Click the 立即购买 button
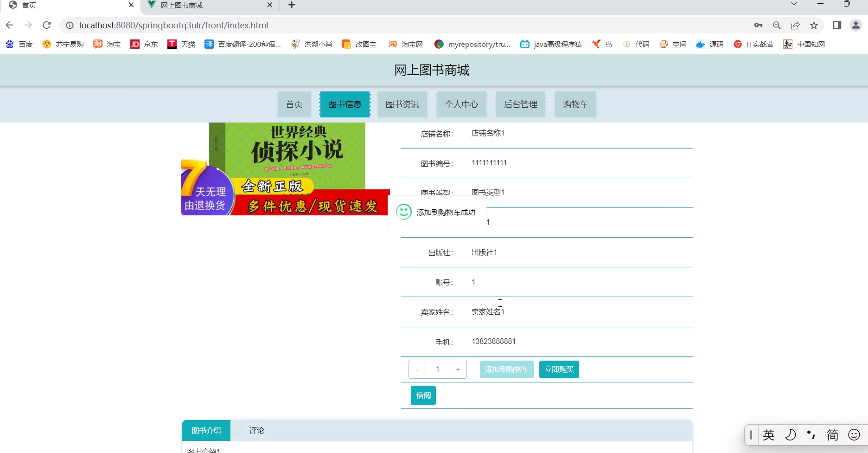This screenshot has width=868, height=453. [x=559, y=369]
